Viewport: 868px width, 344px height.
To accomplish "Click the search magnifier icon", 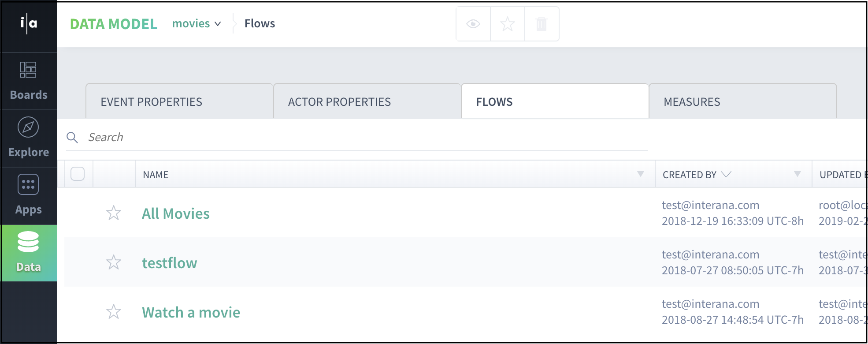I will [x=72, y=138].
